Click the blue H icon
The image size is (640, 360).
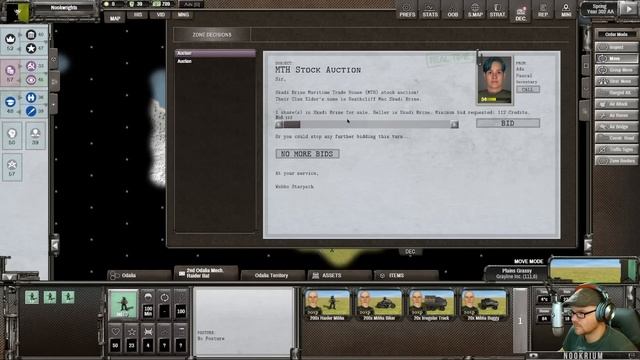click(31, 97)
